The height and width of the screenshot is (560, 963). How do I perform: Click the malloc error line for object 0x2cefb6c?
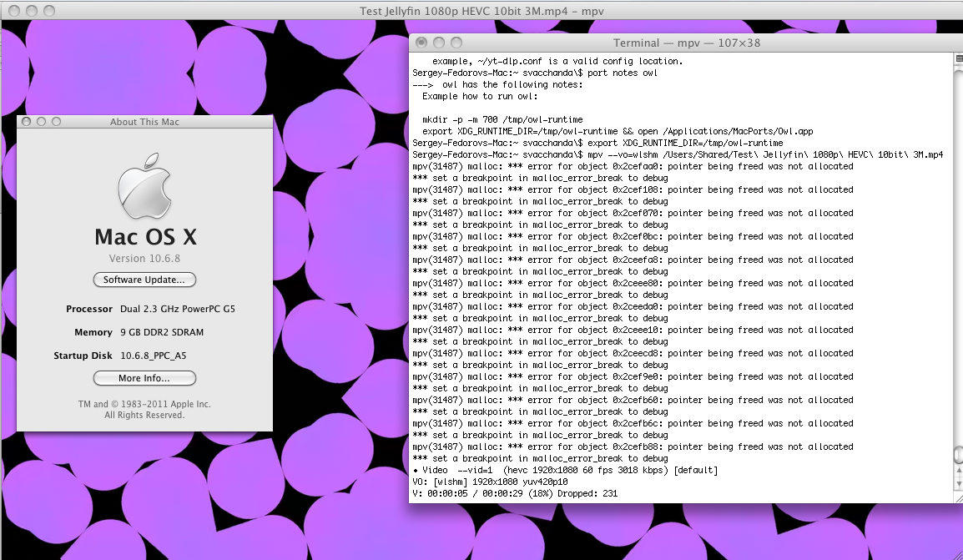[x=633, y=423]
